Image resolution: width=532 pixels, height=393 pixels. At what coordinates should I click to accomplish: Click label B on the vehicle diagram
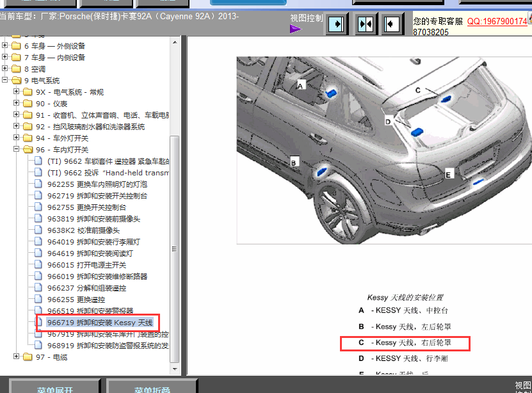pyautogui.click(x=294, y=162)
